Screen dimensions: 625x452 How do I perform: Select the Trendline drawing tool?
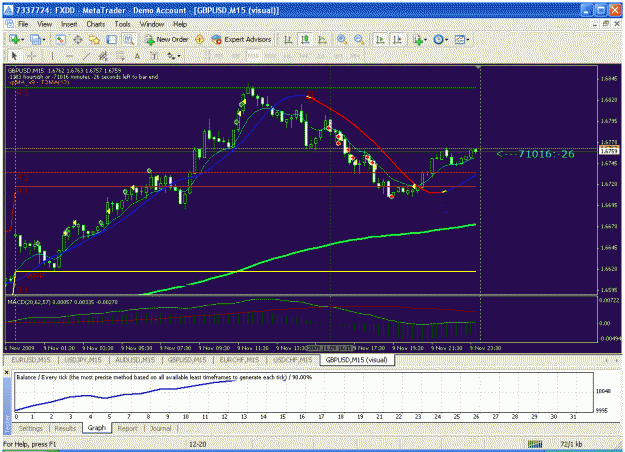coord(86,56)
